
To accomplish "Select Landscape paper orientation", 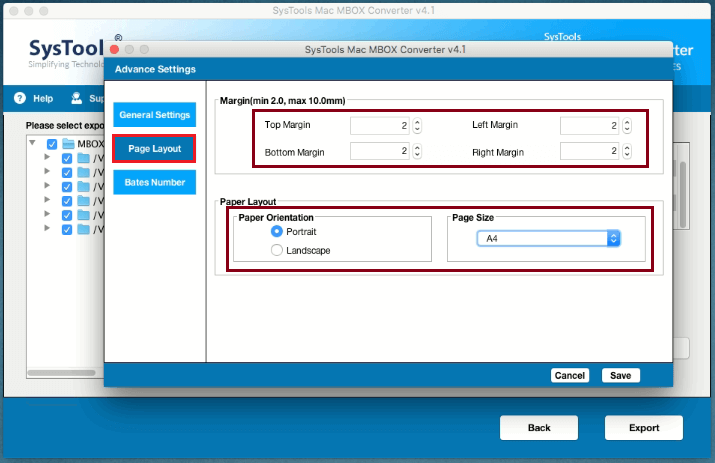I will [277, 250].
